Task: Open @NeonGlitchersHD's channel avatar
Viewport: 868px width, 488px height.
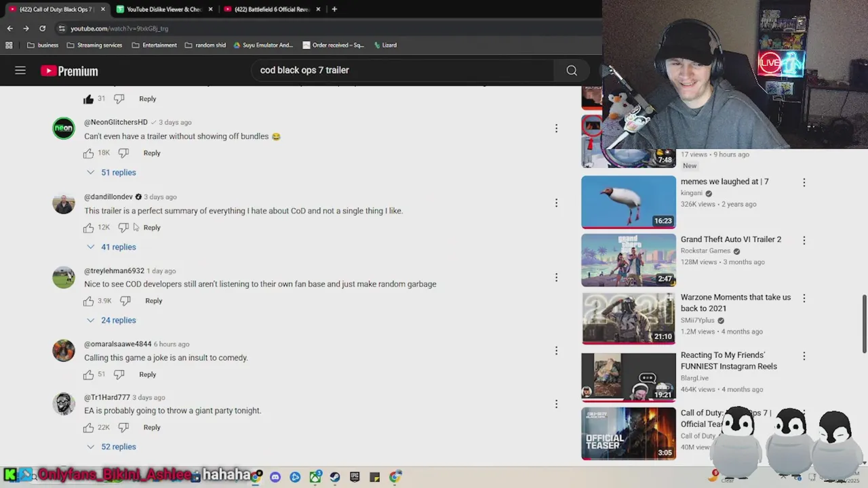Action: (64, 128)
